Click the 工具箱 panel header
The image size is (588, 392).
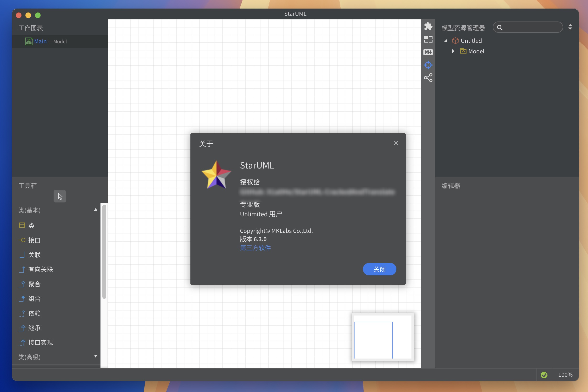(28, 186)
